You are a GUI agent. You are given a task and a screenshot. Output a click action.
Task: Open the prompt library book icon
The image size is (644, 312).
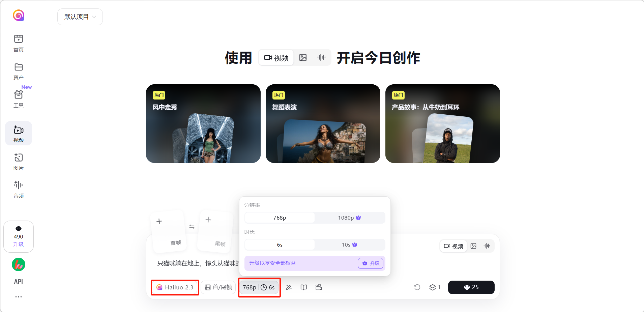point(304,287)
